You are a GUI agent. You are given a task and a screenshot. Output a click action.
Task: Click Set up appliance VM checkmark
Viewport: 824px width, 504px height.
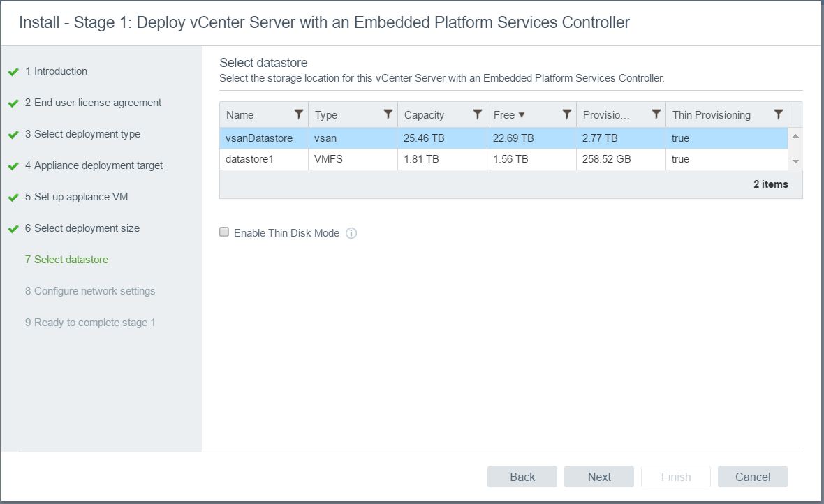[x=13, y=198]
